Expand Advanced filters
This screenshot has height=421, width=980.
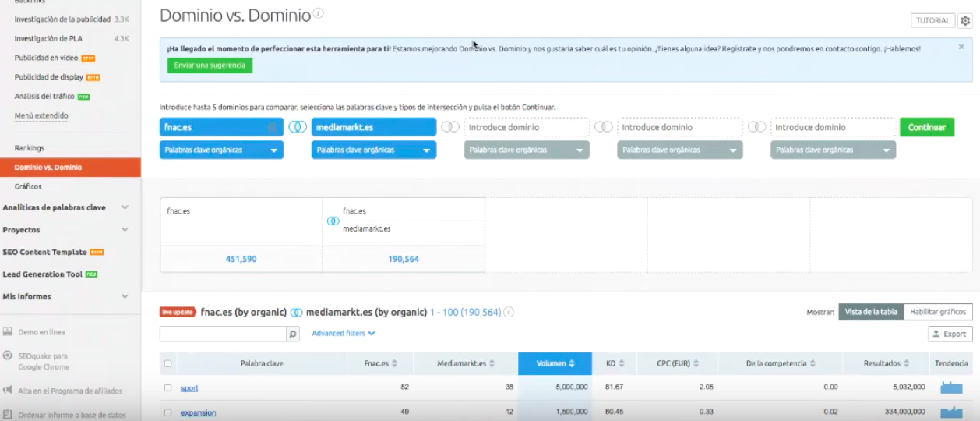(344, 334)
